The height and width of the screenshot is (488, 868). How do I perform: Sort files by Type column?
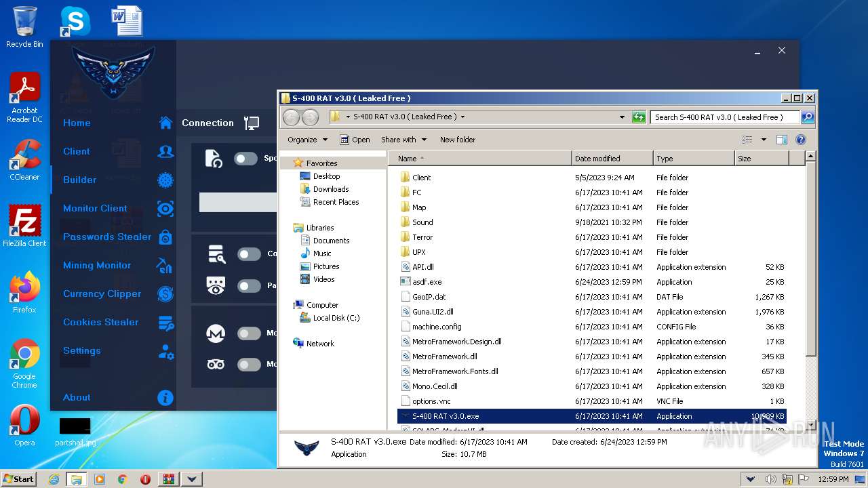tap(694, 159)
